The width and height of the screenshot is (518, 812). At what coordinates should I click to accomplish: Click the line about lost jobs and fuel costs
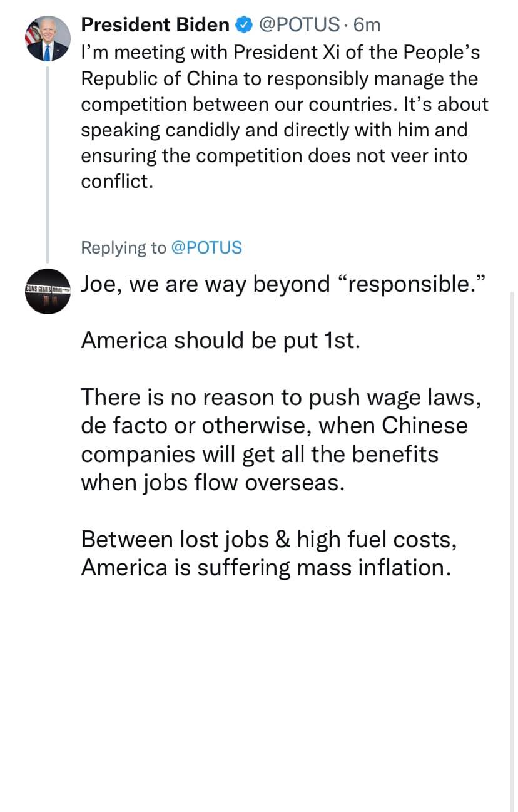pyautogui.click(x=269, y=539)
